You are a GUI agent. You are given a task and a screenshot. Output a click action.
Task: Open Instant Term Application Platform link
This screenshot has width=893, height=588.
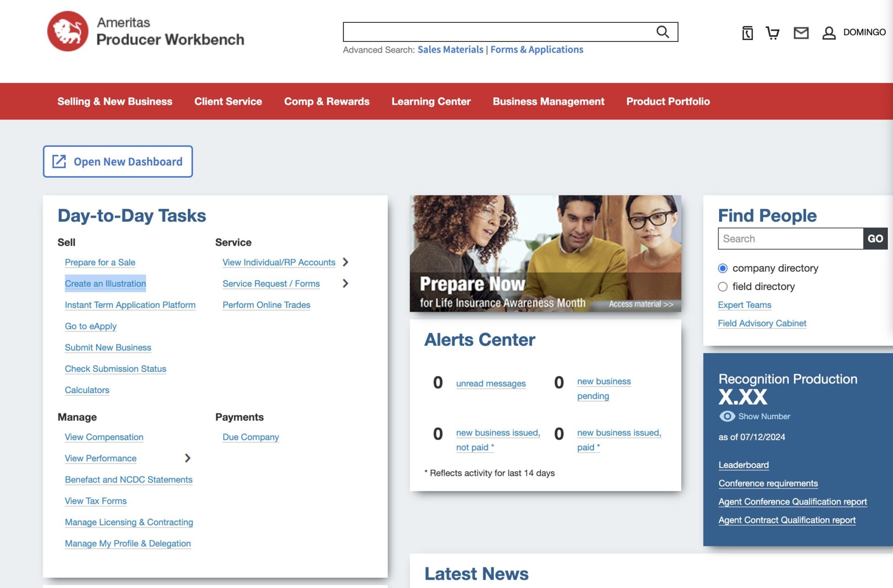coord(130,305)
